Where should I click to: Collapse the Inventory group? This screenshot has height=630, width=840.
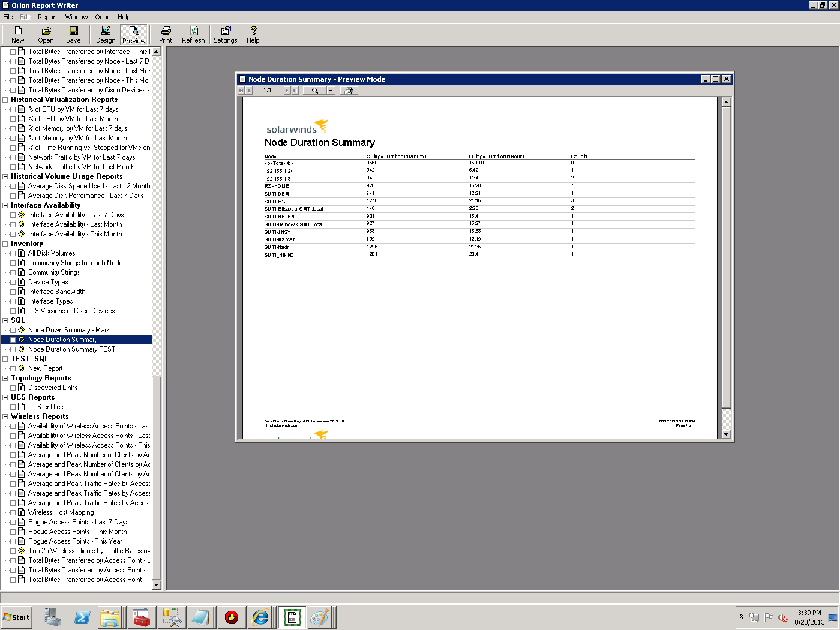[5, 244]
